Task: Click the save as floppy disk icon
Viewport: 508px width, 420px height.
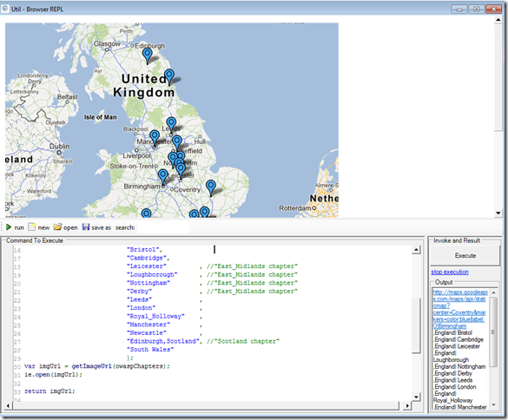Action: click(86, 227)
